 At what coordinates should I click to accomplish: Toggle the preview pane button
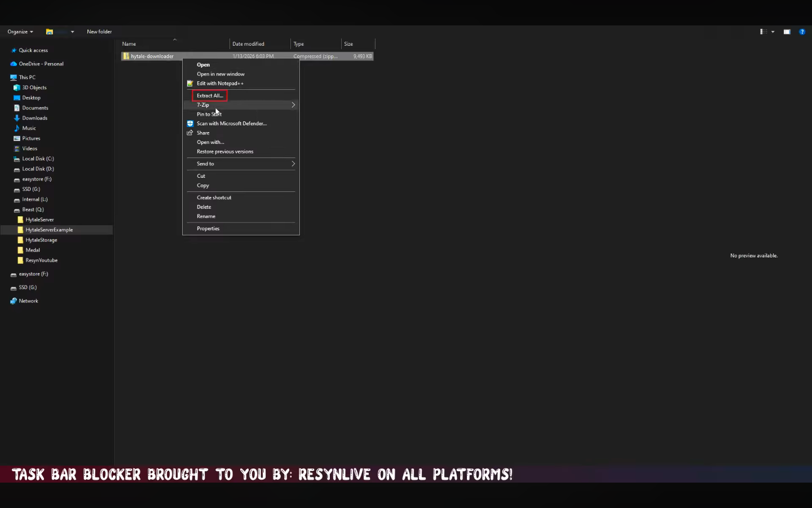(x=787, y=32)
